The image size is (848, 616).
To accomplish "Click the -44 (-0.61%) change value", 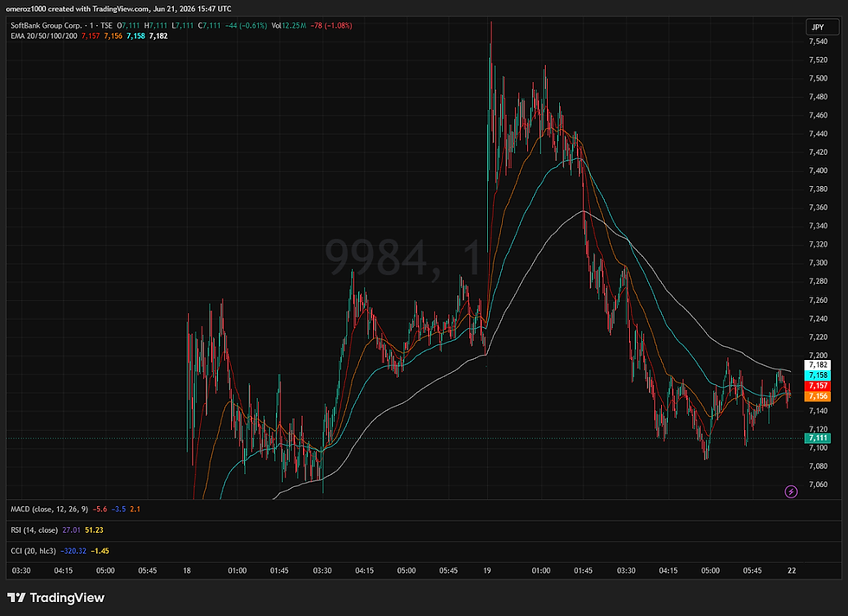I will (246, 25).
